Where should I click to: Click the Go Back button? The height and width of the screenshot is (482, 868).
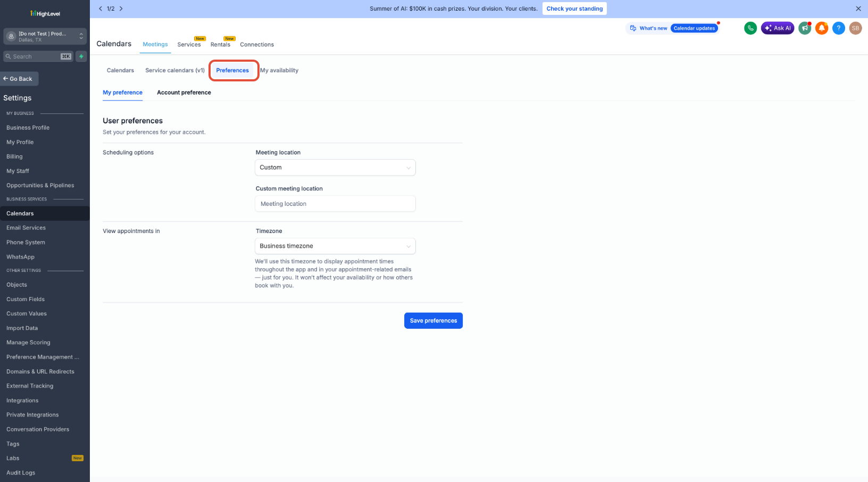point(19,79)
